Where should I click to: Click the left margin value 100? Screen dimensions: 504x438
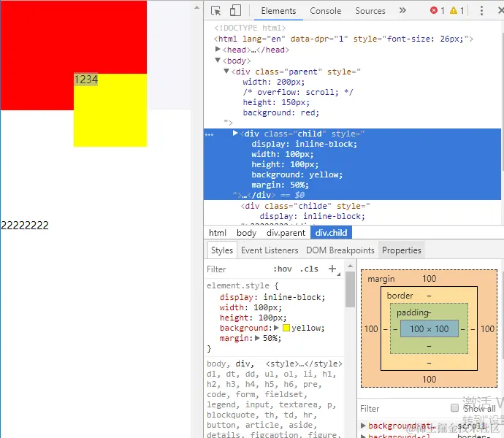(x=371, y=328)
